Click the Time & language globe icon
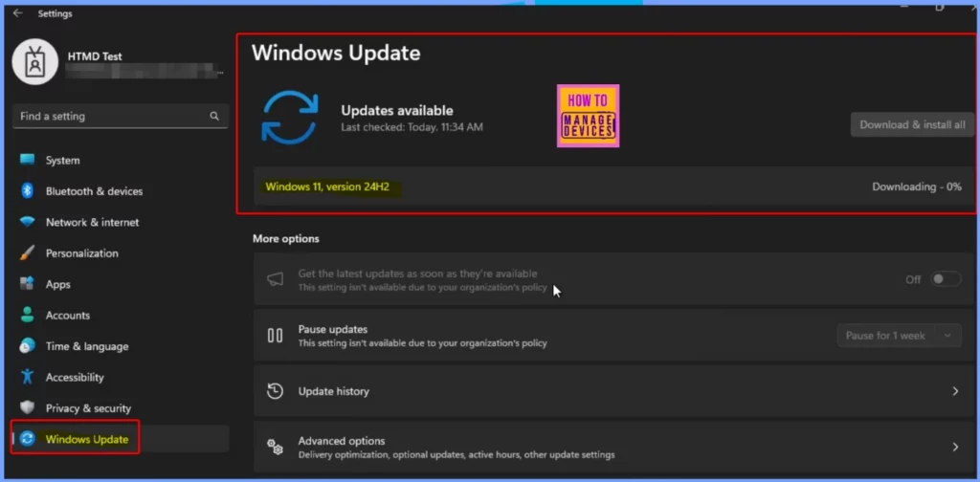 coord(27,346)
